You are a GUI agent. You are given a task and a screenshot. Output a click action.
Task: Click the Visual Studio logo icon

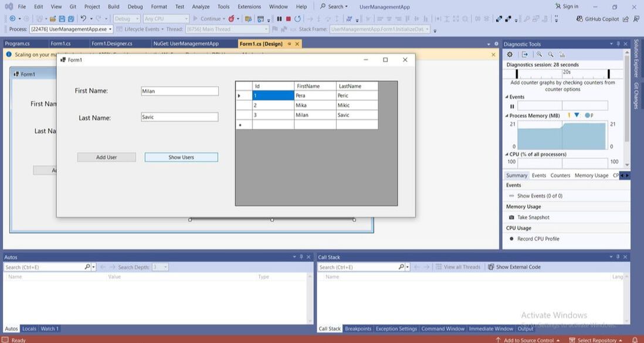[9, 6]
